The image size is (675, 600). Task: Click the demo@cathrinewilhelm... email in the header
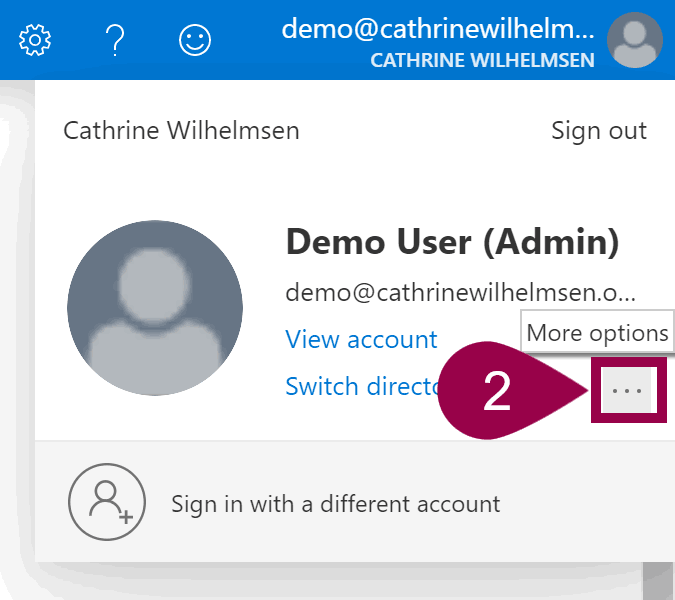pos(438,28)
